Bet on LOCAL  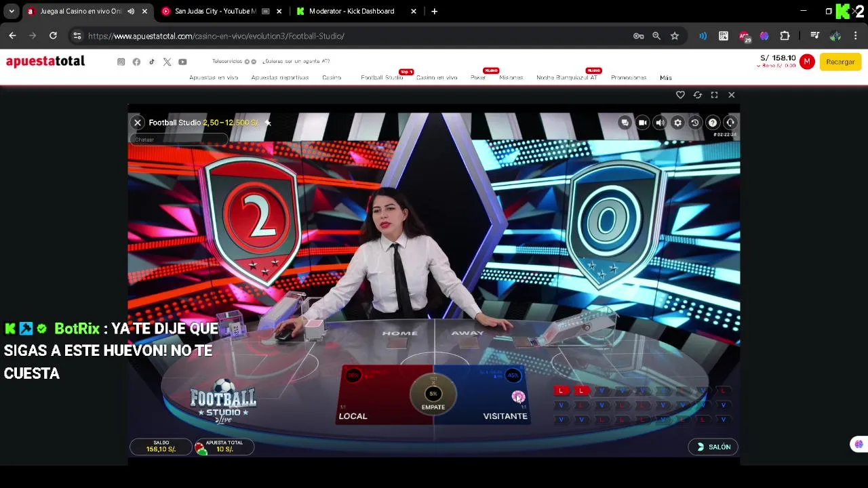coord(380,396)
